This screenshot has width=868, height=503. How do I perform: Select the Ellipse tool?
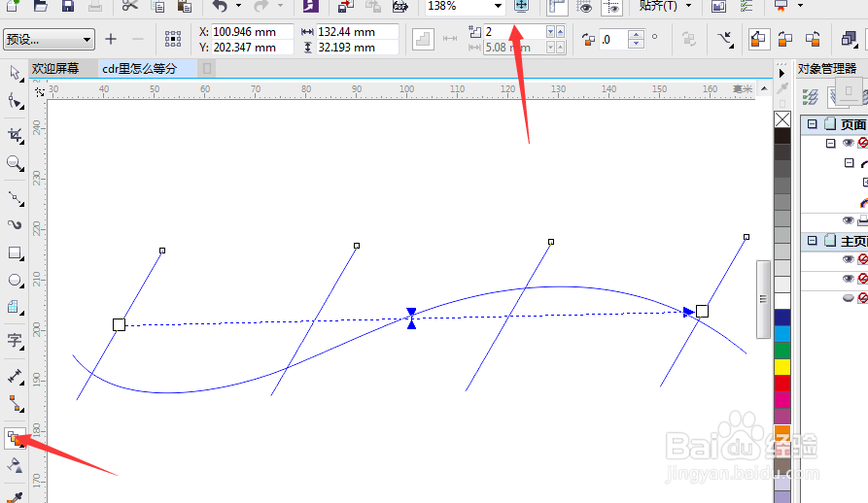click(x=15, y=281)
